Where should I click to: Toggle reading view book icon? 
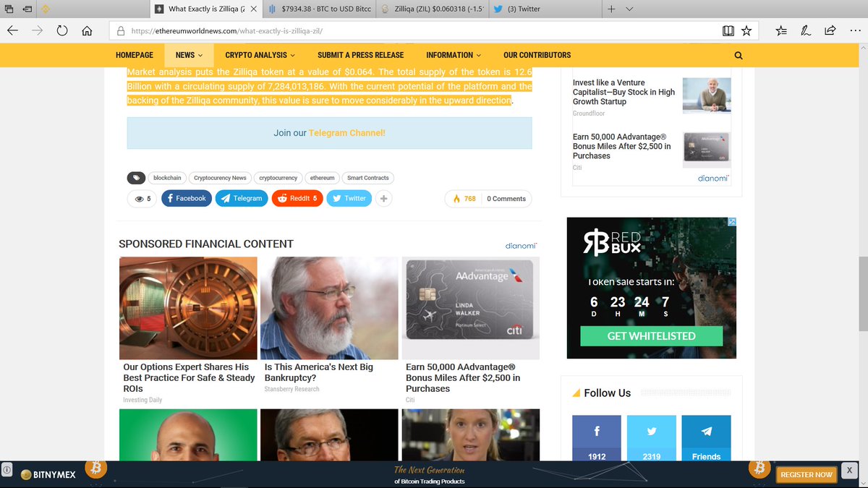click(728, 31)
